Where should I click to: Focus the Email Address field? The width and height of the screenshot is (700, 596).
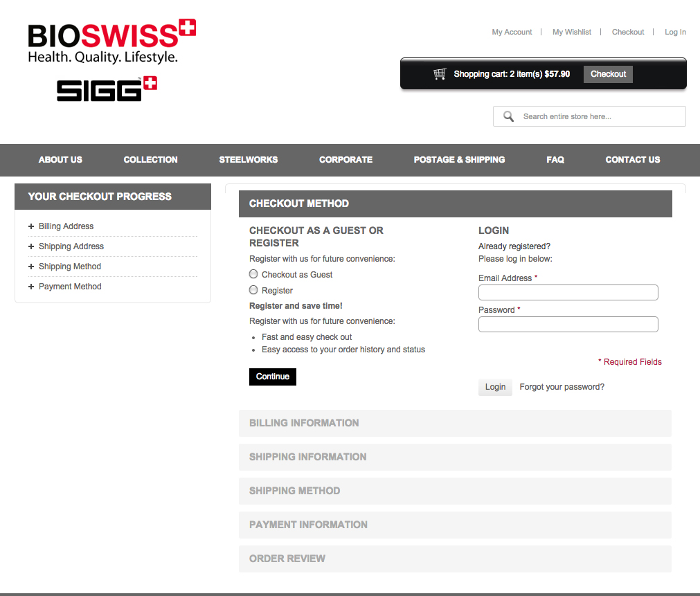568,292
